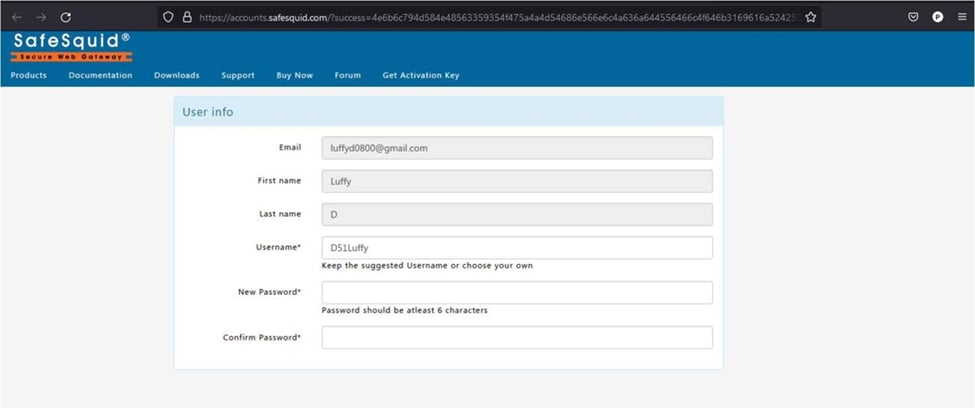Click the Username* label
Image resolution: width=975 pixels, height=408 pixels.
tap(278, 247)
